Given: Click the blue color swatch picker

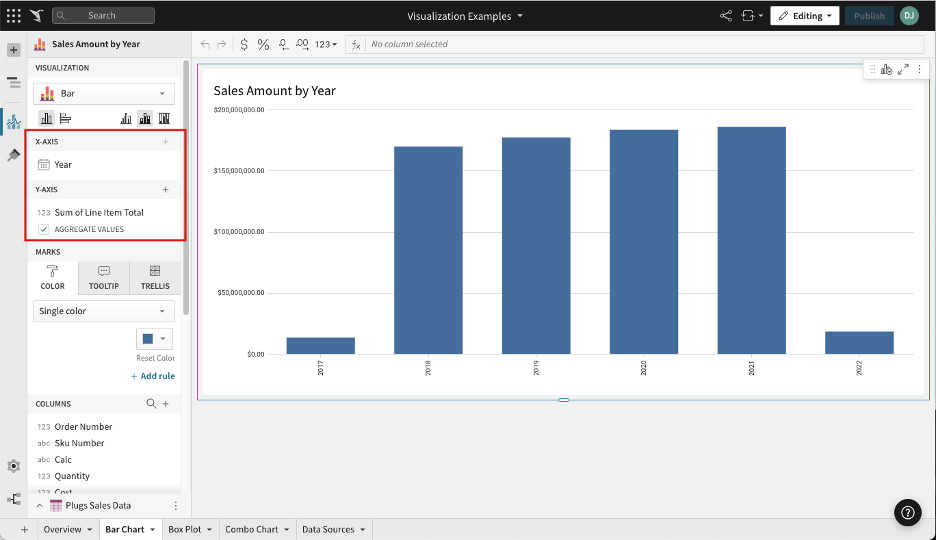Looking at the screenshot, I should pyautogui.click(x=154, y=339).
